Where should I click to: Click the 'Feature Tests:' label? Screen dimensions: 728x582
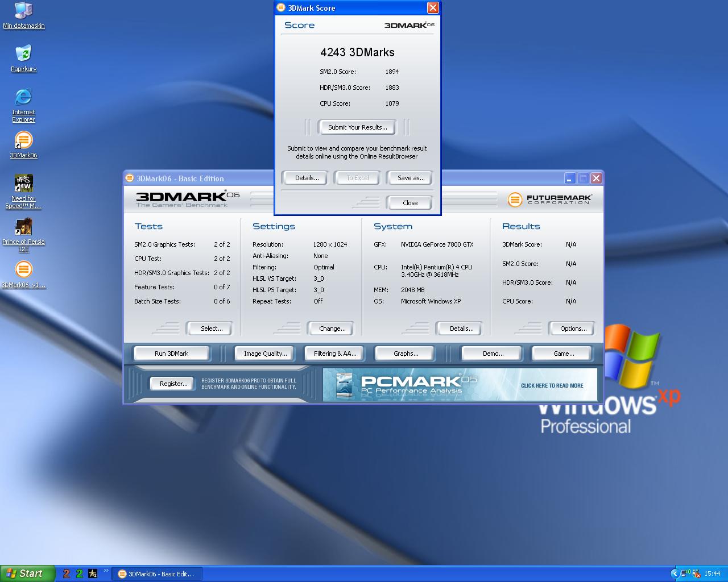pos(154,287)
